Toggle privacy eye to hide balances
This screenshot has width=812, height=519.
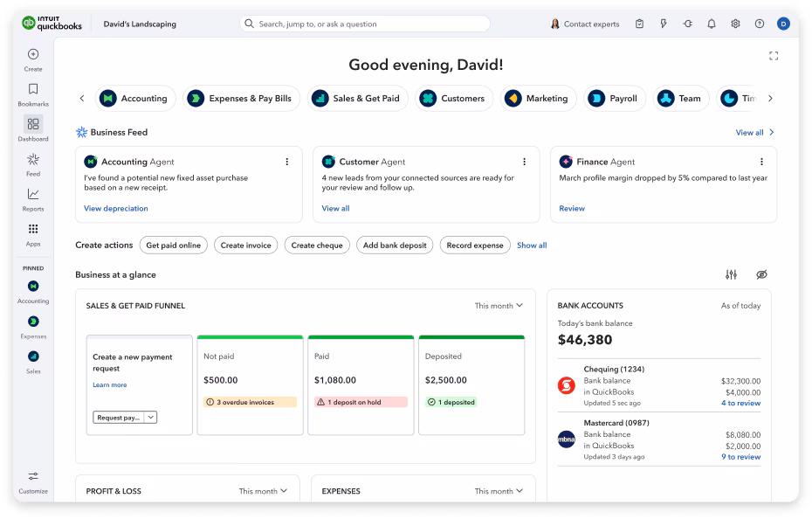tap(761, 274)
